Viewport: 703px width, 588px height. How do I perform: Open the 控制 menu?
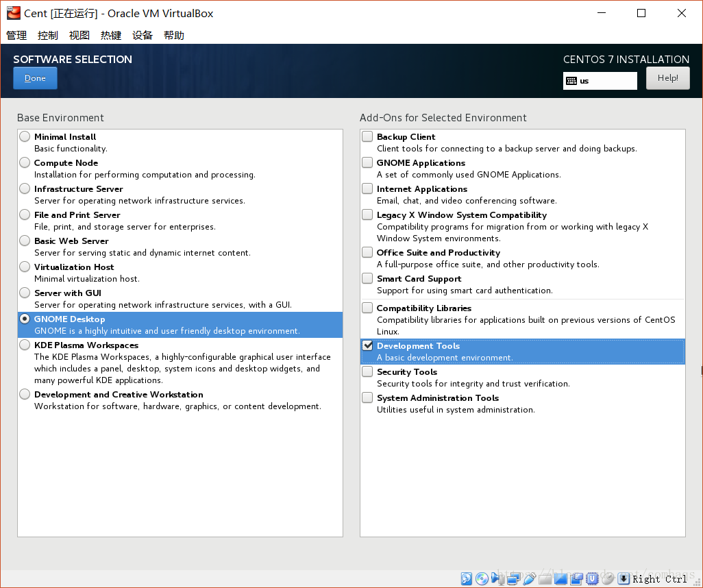pyautogui.click(x=48, y=36)
